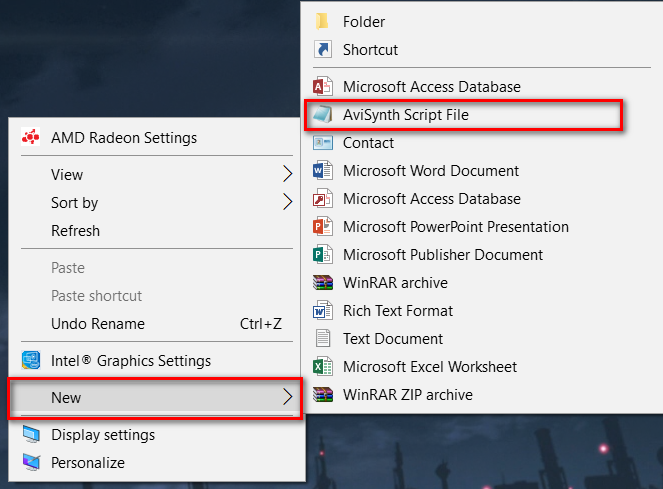The height and width of the screenshot is (489, 663).
Task: Click the Microsoft Word Document icon
Action: (322, 171)
